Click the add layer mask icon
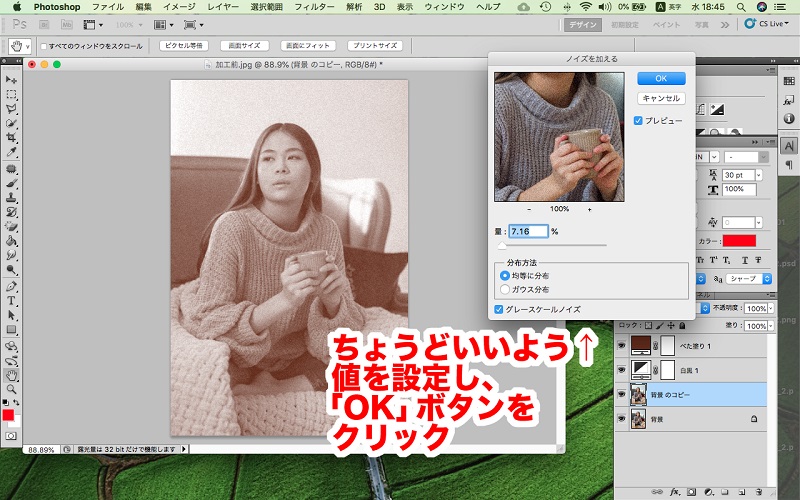 (x=691, y=492)
